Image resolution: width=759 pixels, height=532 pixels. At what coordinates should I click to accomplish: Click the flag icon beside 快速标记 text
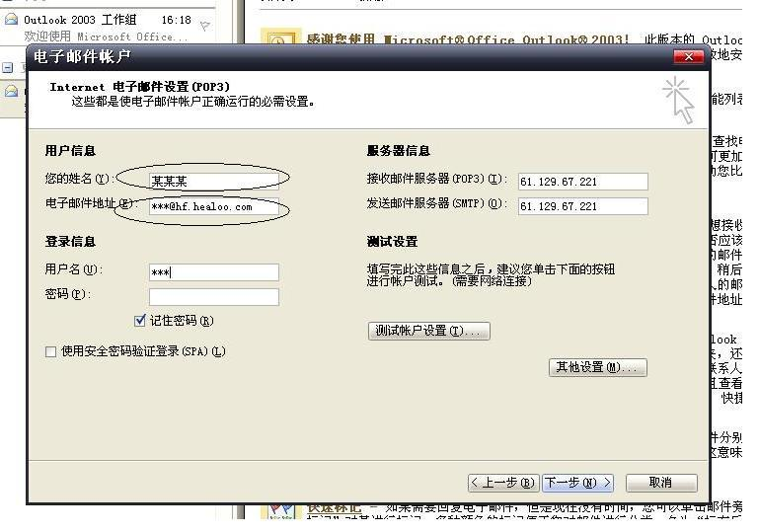(280, 510)
